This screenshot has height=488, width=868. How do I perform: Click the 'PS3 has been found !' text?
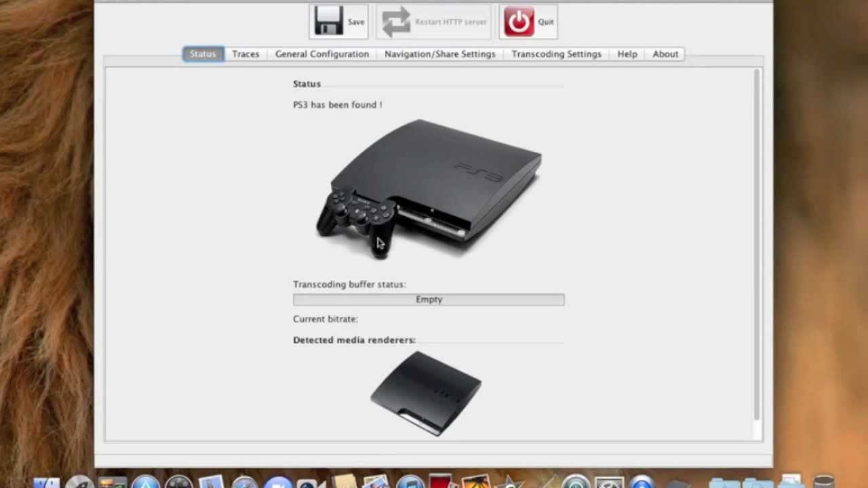[338, 105]
